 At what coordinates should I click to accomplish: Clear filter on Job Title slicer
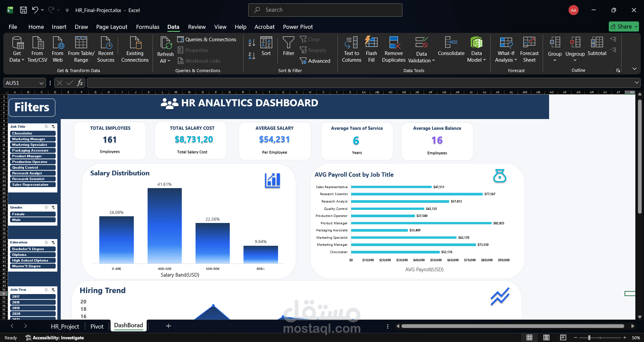pos(53,127)
